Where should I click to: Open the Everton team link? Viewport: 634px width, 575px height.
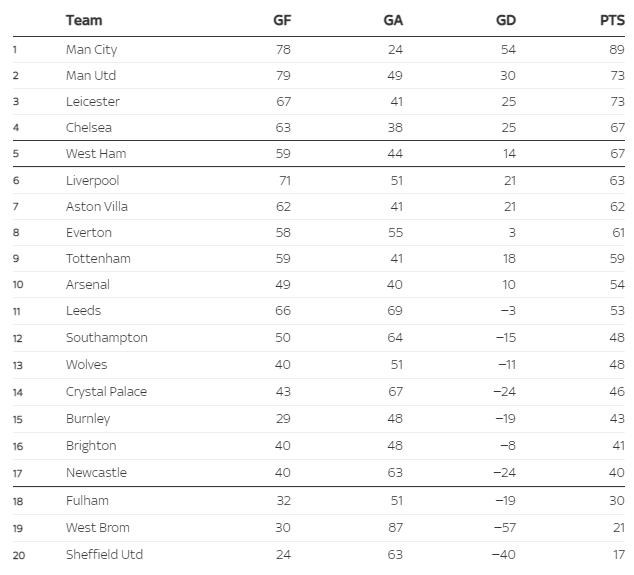click(x=89, y=232)
